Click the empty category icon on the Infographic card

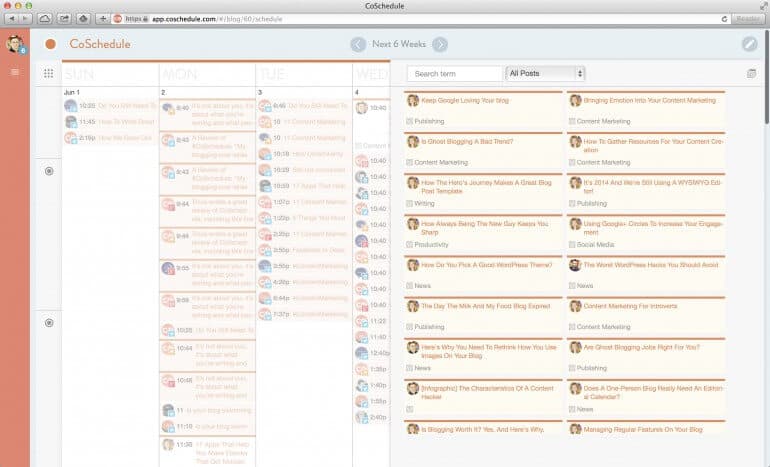(x=410, y=409)
